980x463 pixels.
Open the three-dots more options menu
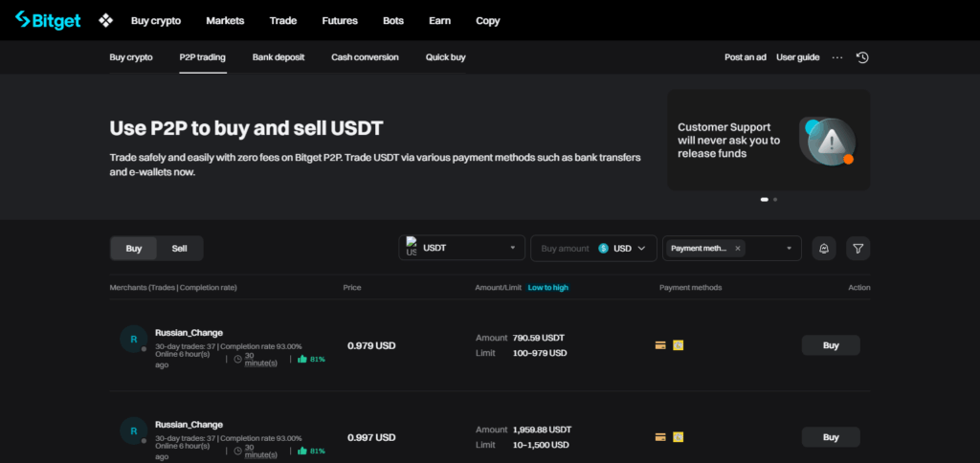click(x=837, y=57)
